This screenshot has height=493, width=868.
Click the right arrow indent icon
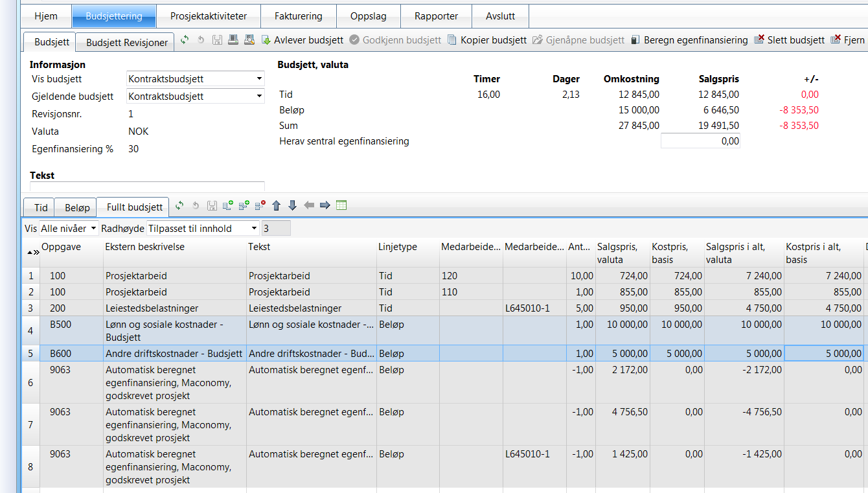(325, 205)
